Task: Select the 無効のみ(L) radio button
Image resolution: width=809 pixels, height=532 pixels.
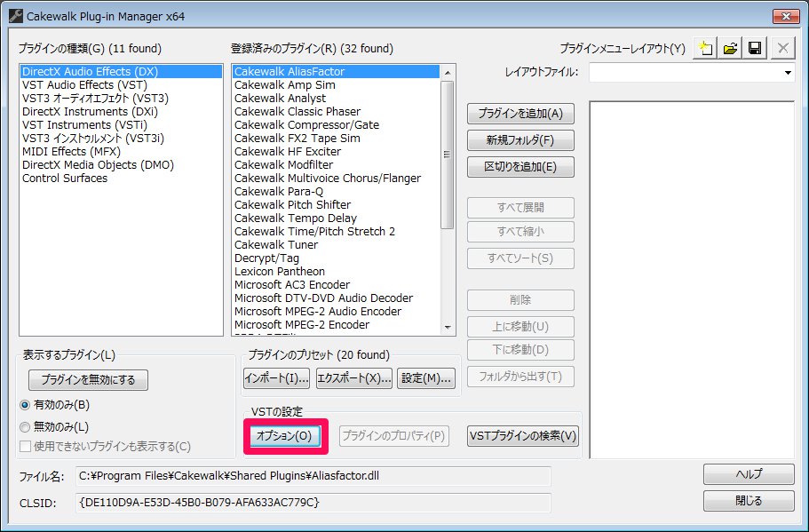Action: pyautogui.click(x=25, y=427)
